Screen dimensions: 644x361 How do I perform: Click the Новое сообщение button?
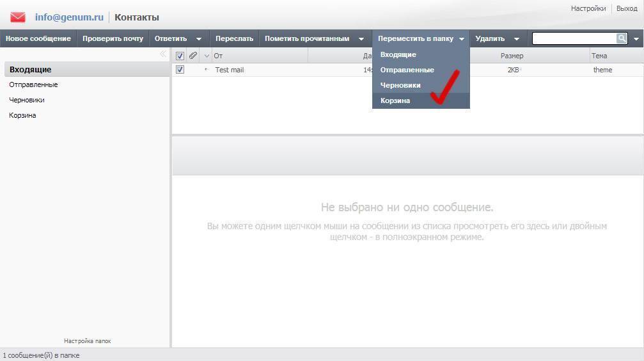(x=38, y=38)
